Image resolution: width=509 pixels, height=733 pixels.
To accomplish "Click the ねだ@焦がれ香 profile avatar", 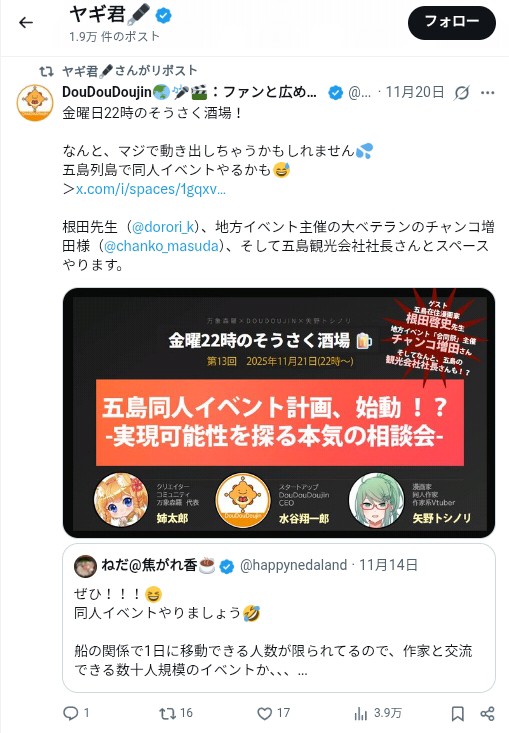I will pyautogui.click(x=86, y=566).
